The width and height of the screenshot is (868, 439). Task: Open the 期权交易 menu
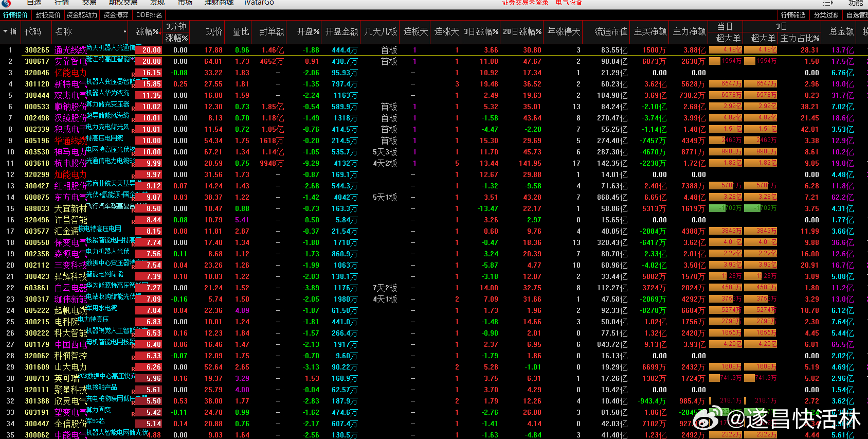(x=123, y=3)
